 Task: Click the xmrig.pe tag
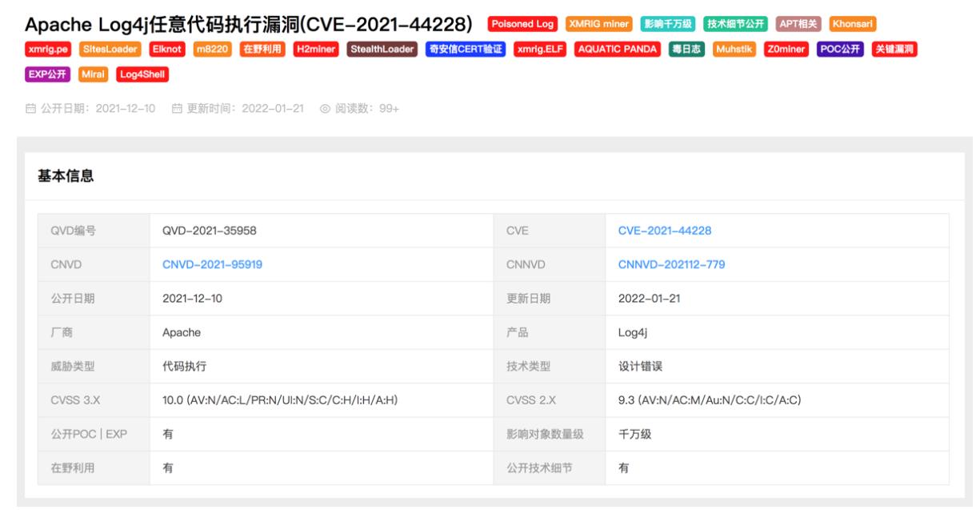50,50
